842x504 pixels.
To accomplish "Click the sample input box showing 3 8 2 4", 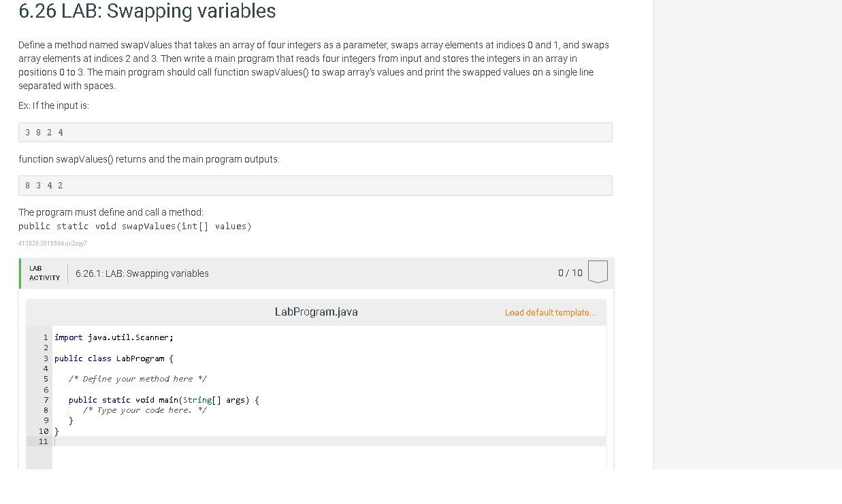I will [315, 133].
